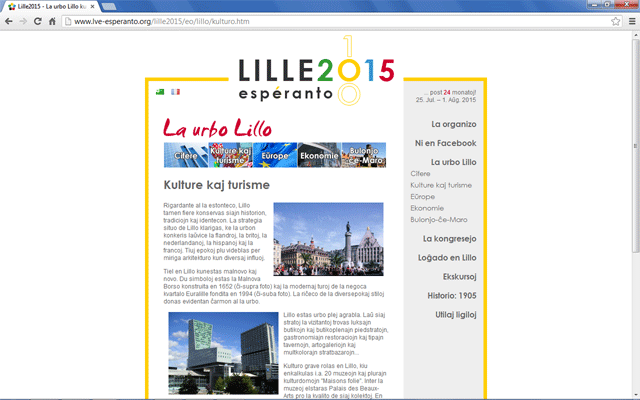Open Ni en Facebook sidebar link
This screenshot has width=640, height=400.
(445, 143)
